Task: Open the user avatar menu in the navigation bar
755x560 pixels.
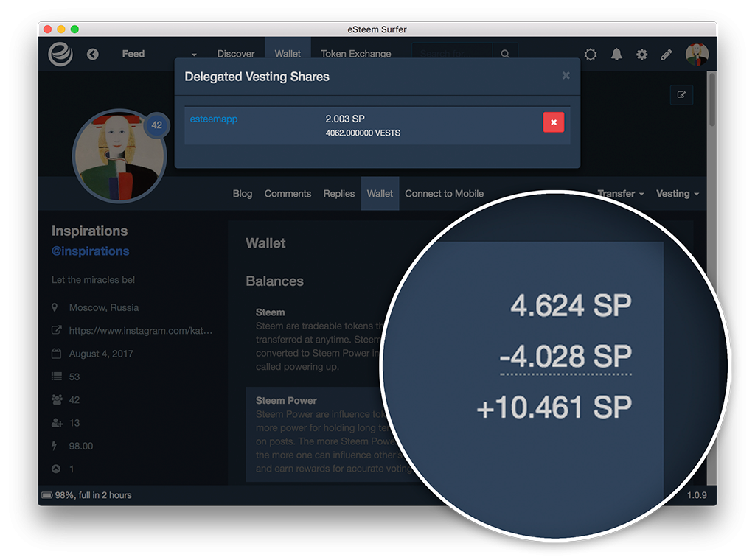Action: 697,54
